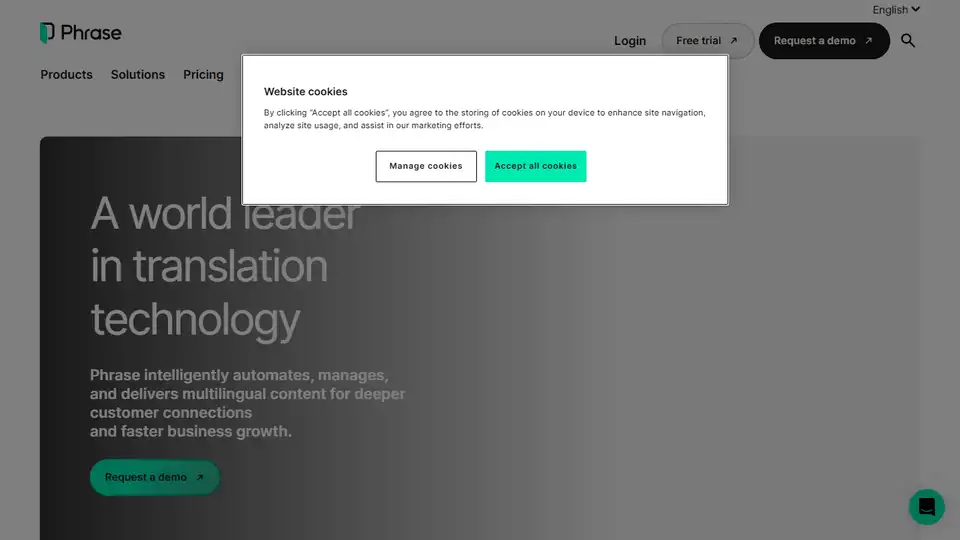The image size is (960, 540).
Task: Start a Free trial
Action: 699,41
